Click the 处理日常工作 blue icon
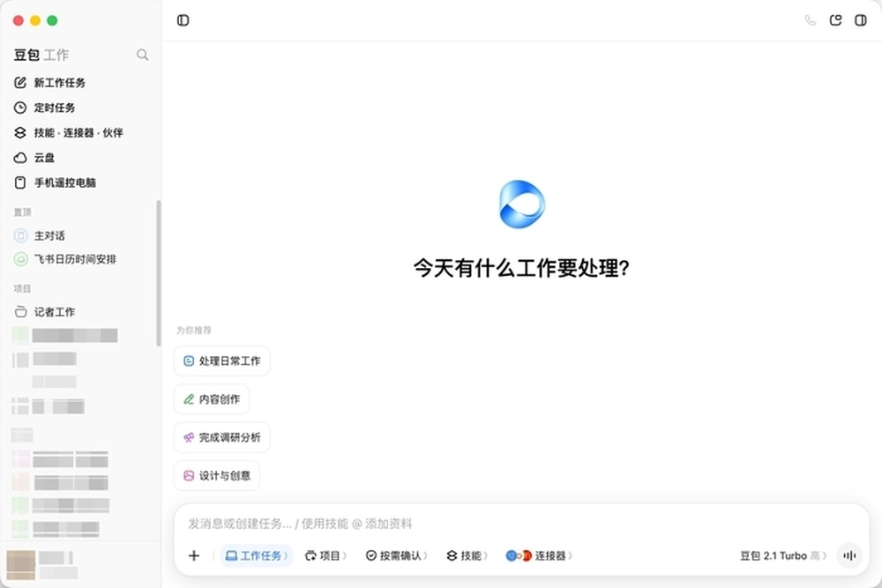Viewport: 882px width, 588px height. click(189, 361)
